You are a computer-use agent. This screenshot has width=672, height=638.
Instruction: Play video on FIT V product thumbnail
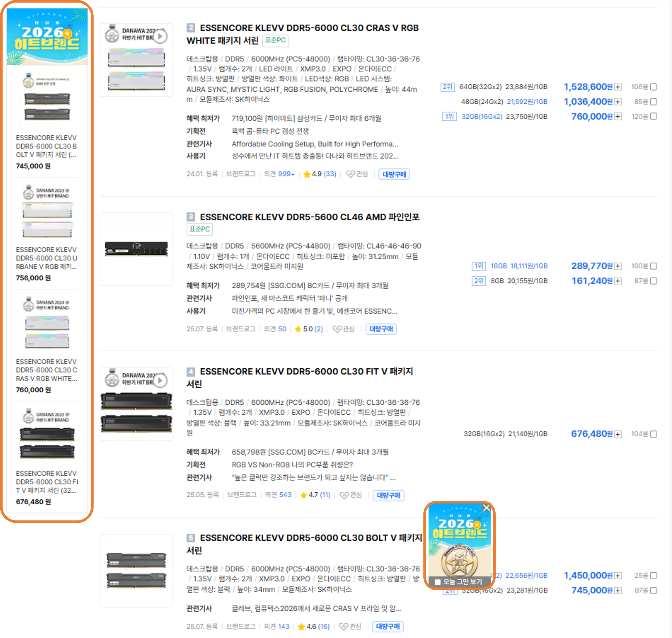click(160, 380)
